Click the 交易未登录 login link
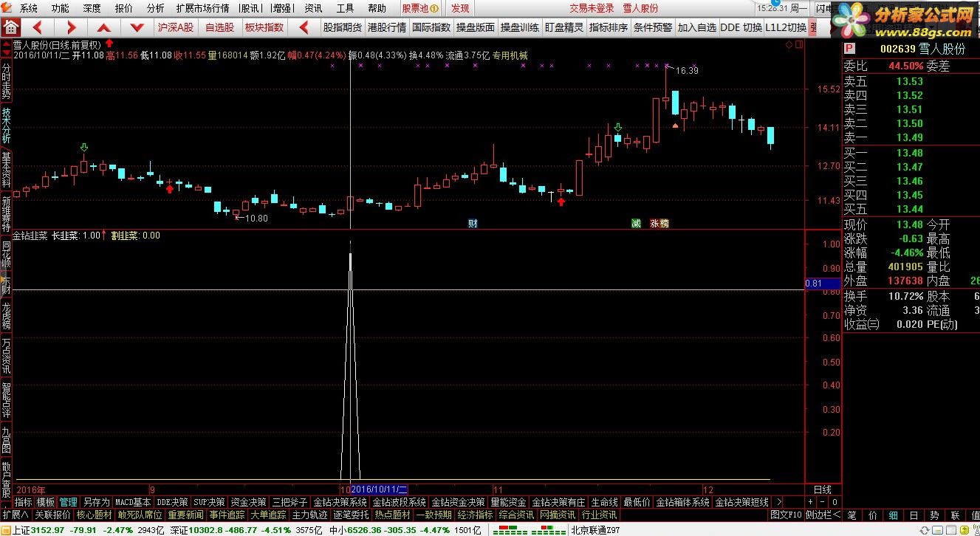This screenshot has width=980, height=536. tap(592, 8)
